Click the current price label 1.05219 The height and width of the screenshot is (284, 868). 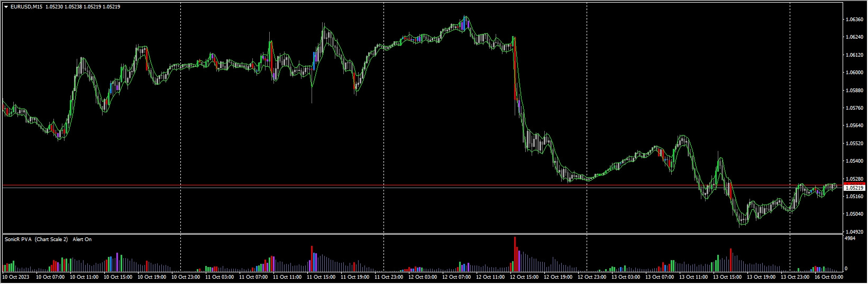(x=854, y=188)
